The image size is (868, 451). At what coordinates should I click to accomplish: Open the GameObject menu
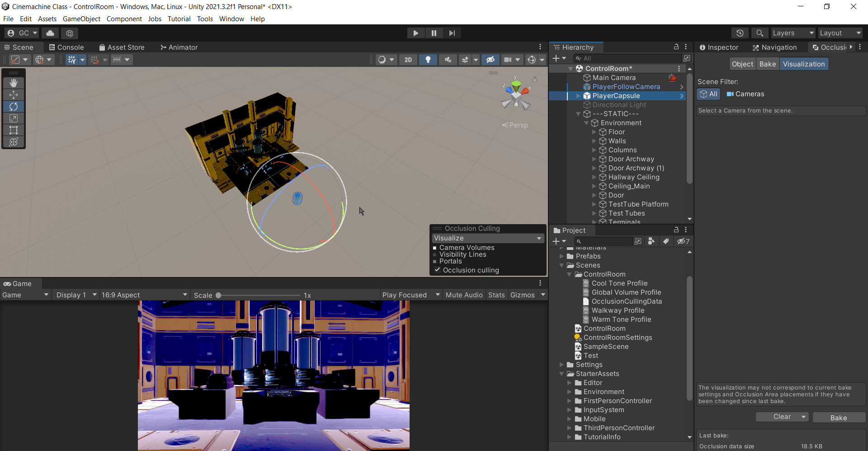[x=81, y=19]
